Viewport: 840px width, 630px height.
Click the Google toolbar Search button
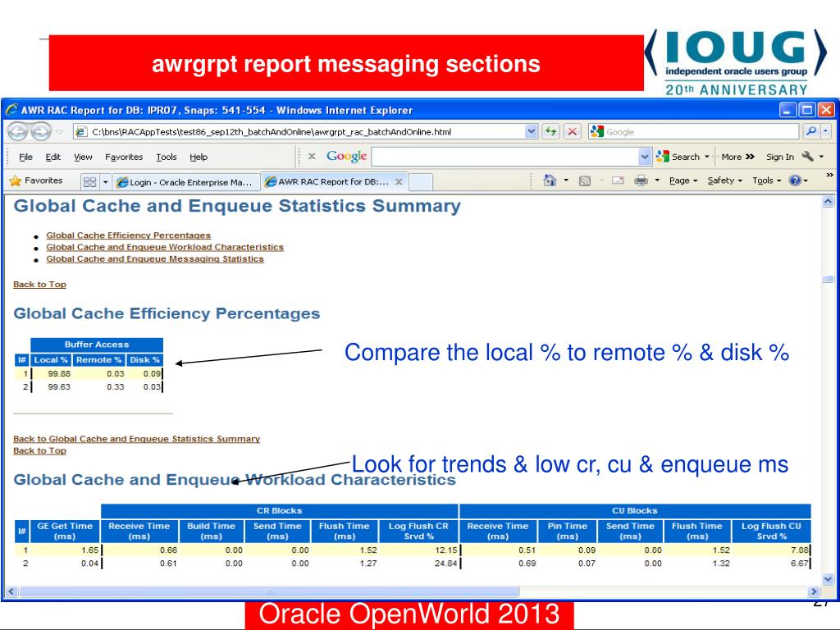pos(678,157)
